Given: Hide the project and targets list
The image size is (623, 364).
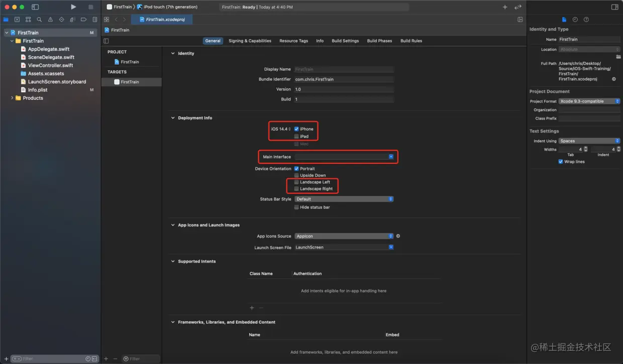Looking at the screenshot, I should 106,41.
